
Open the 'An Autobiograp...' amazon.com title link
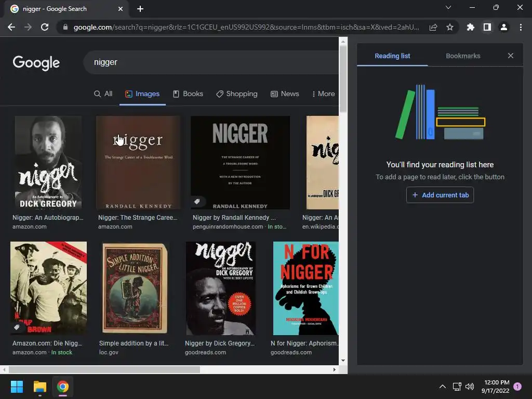point(48,218)
